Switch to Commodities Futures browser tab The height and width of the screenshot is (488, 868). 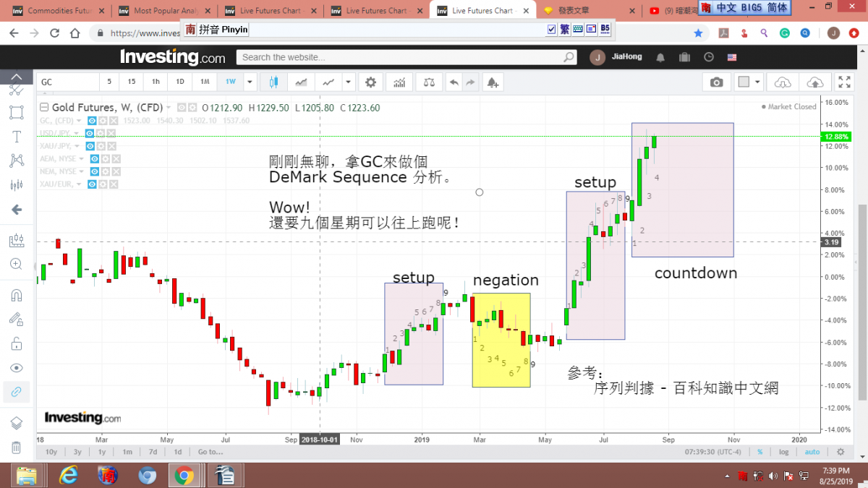pyautogui.click(x=56, y=11)
